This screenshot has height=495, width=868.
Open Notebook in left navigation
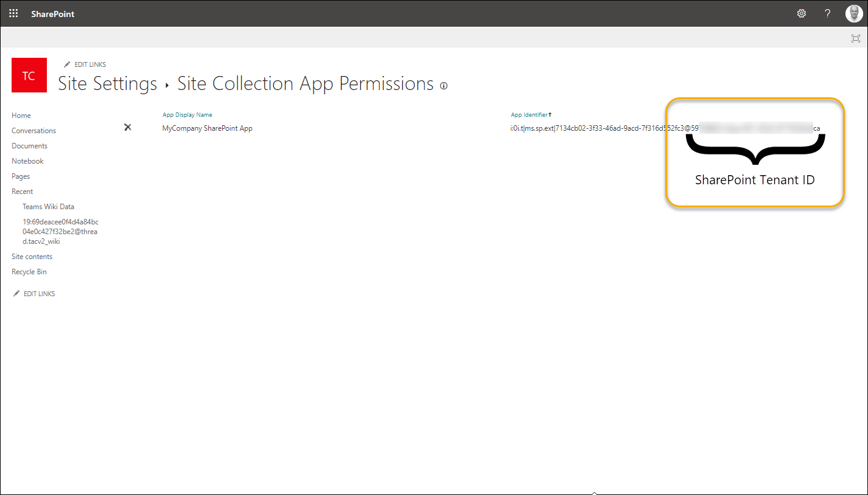pos(27,161)
